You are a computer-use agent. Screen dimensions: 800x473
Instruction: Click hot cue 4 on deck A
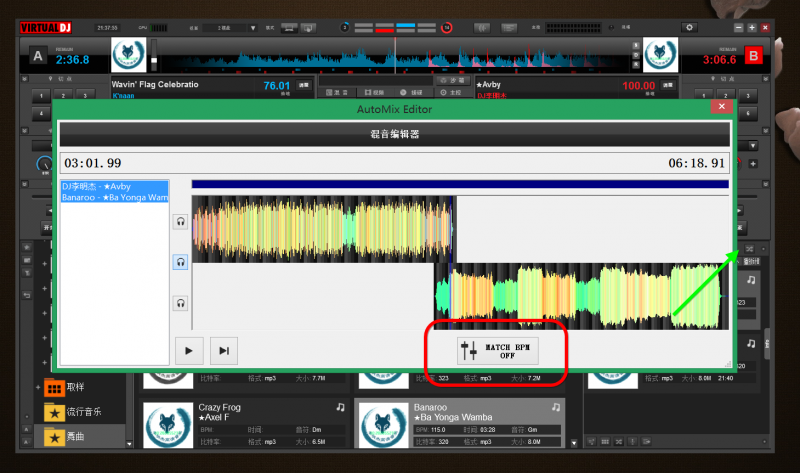click(x=41, y=113)
